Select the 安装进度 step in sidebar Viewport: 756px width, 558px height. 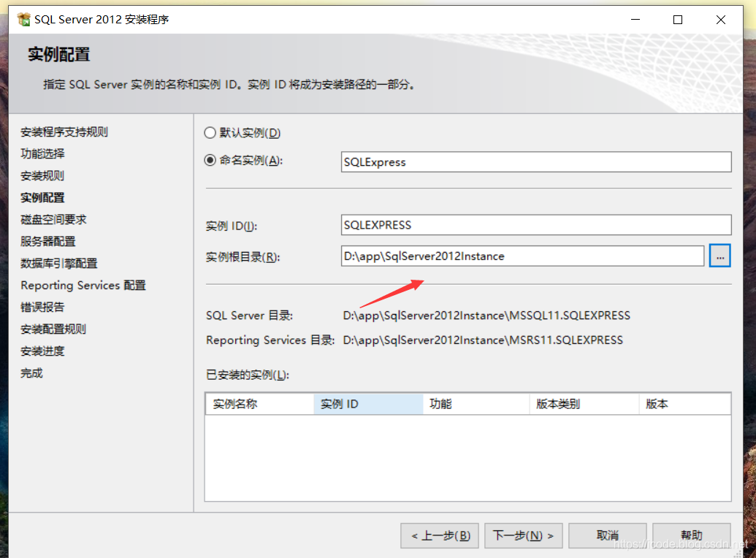point(42,351)
